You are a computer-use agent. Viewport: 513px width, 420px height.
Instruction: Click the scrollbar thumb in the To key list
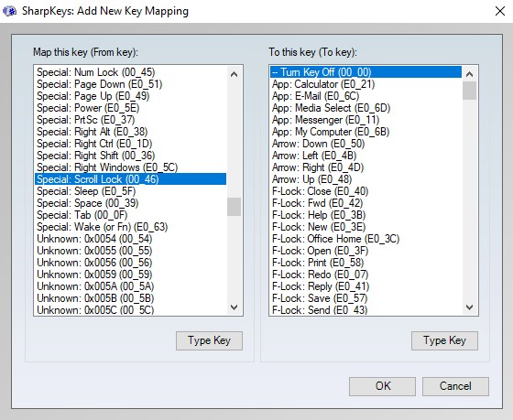[469, 91]
